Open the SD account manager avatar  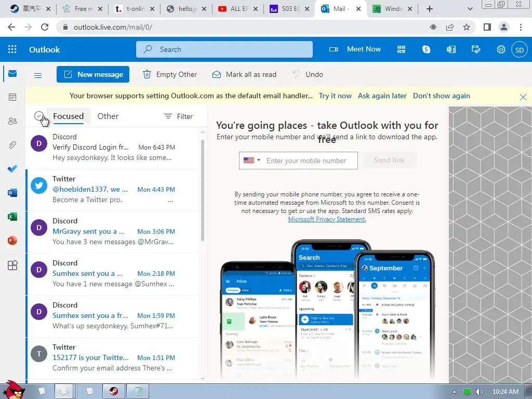[x=520, y=50]
